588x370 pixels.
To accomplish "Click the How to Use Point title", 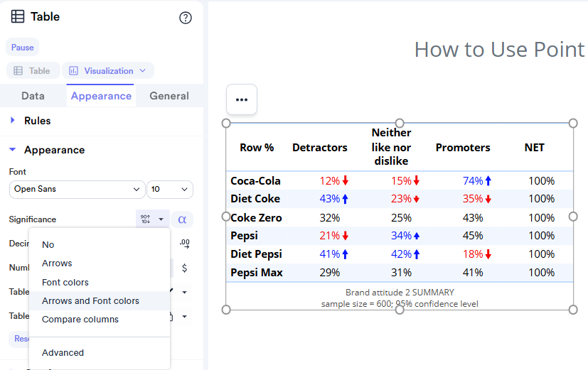I will tap(499, 50).
